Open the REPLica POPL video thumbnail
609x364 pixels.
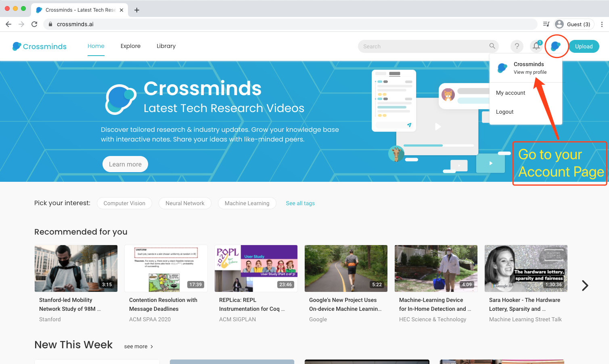coord(256,268)
